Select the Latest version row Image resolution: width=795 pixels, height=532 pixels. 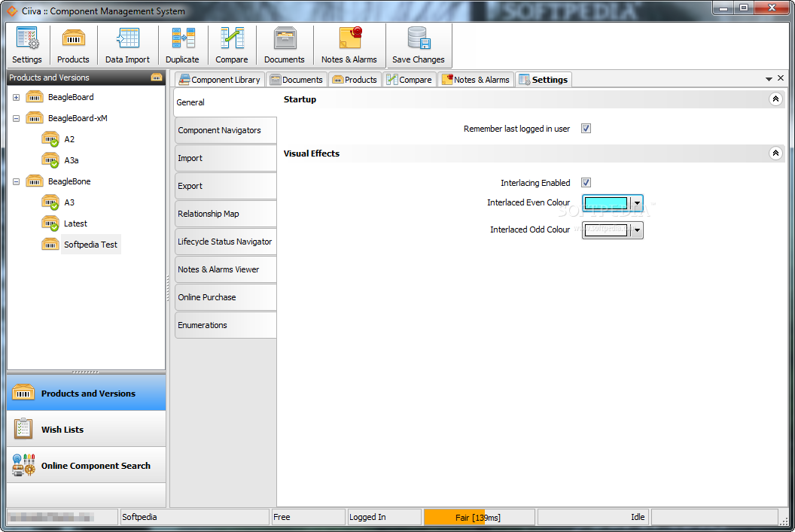[75, 223]
